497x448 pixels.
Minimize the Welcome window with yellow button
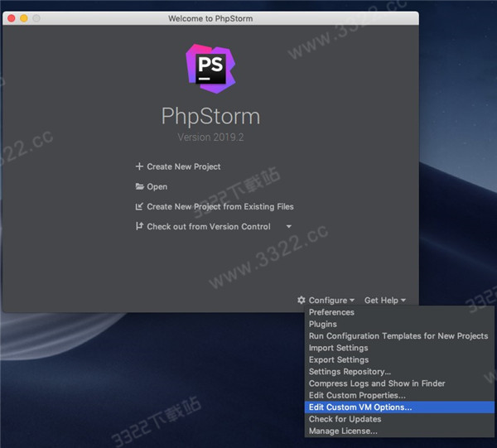point(24,18)
